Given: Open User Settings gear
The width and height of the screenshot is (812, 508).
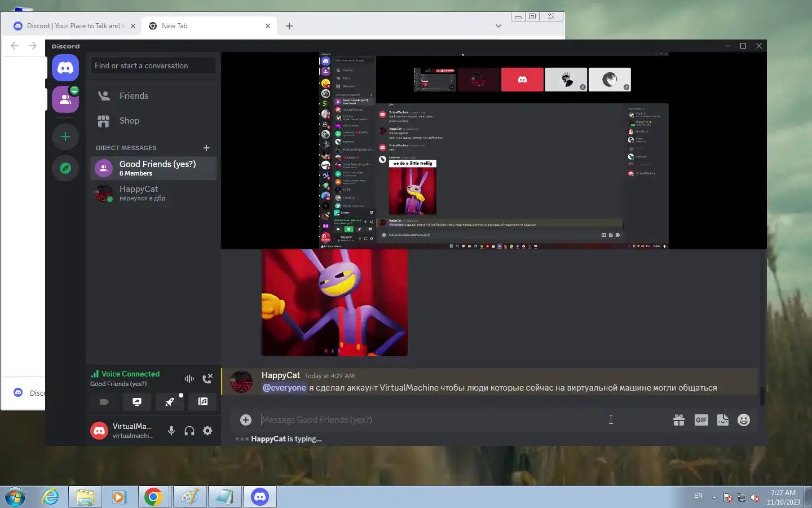Looking at the screenshot, I should point(208,431).
